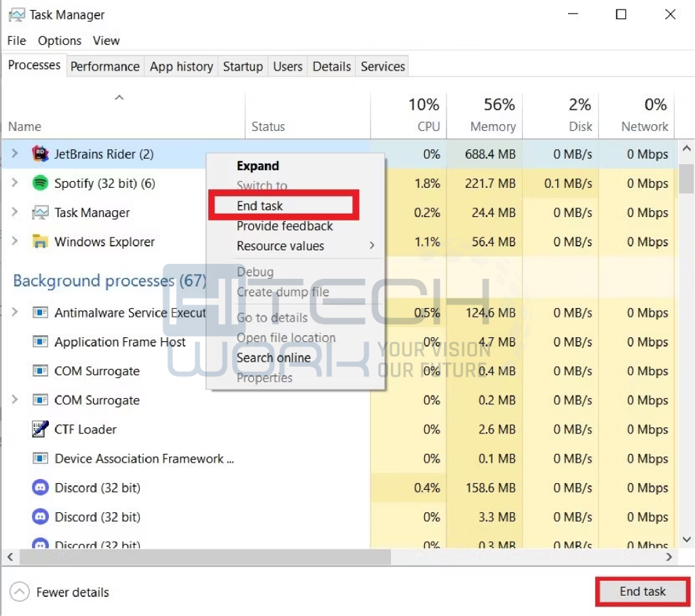Click the CTF Loader pen icon

pos(40,429)
